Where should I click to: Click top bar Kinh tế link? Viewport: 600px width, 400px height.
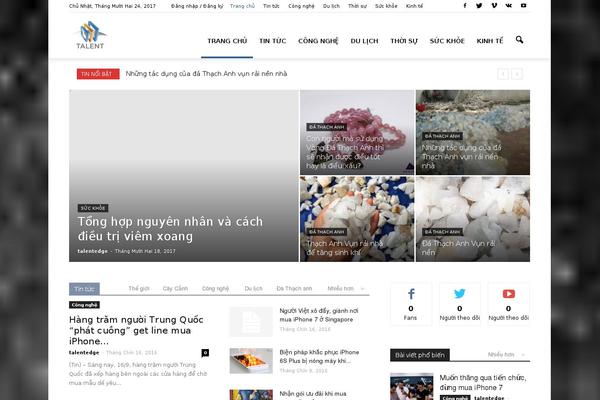point(414,6)
